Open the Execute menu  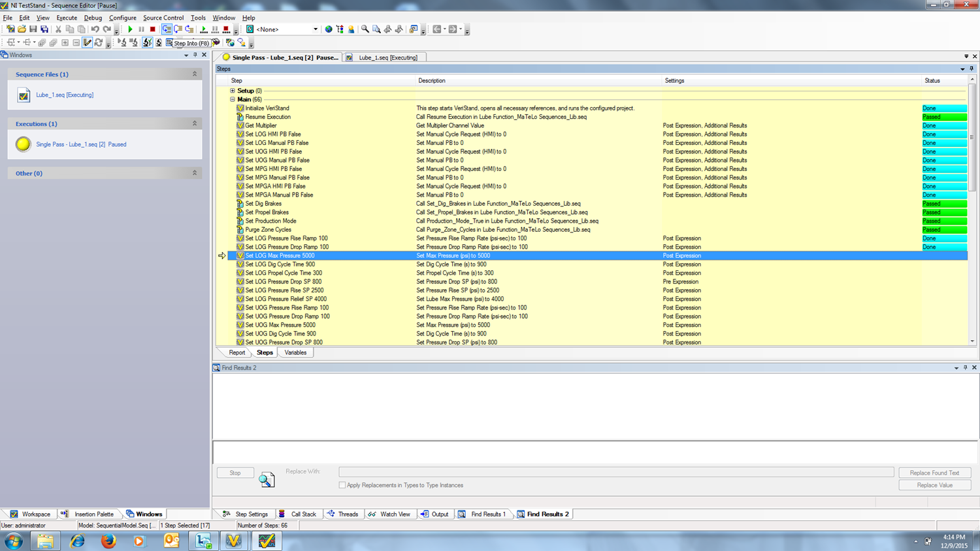[x=67, y=18]
